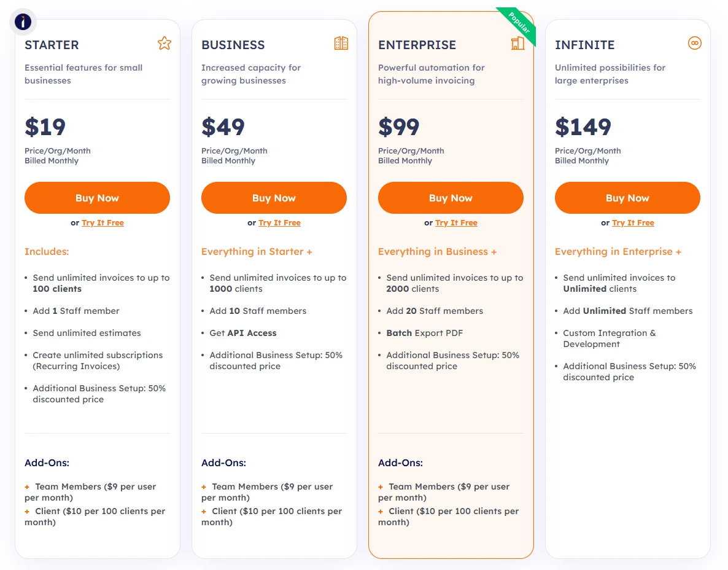The height and width of the screenshot is (570, 728).
Task: Click the Starter plan star icon
Action: click(x=165, y=43)
